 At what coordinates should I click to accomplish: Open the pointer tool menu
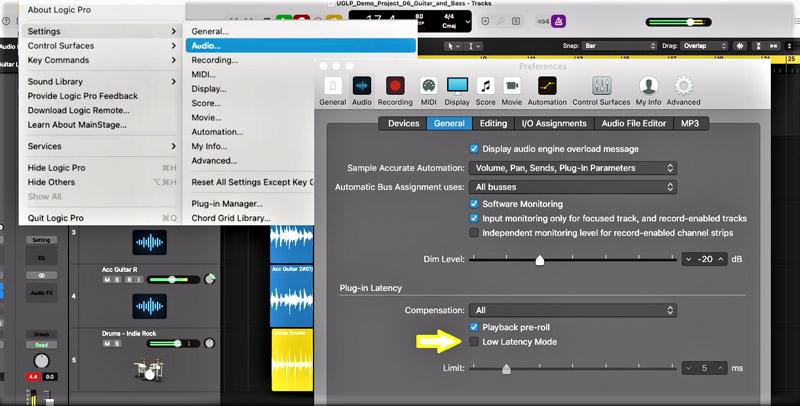(x=453, y=46)
